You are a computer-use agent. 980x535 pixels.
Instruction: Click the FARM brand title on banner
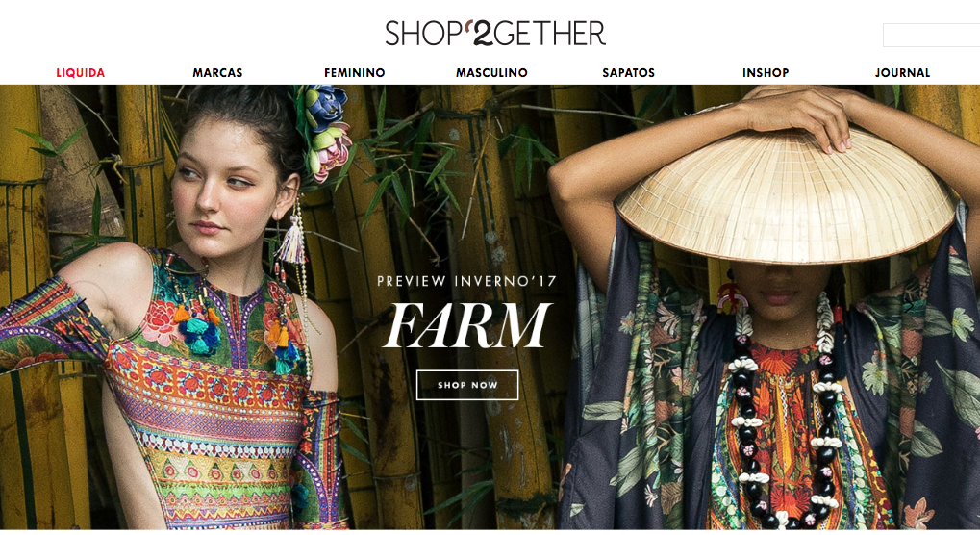(x=466, y=325)
